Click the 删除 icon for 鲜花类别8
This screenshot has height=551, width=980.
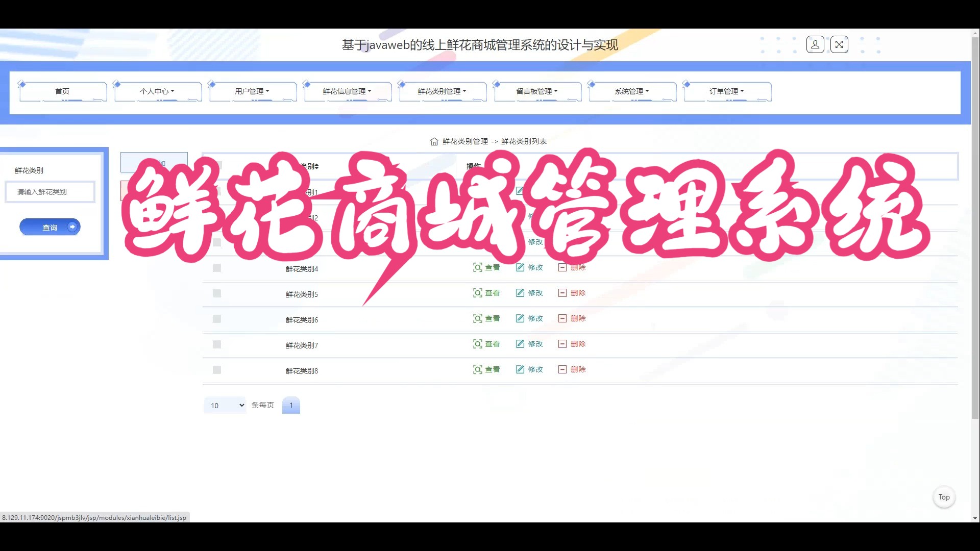pyautogui.click(x=562, y=369)
